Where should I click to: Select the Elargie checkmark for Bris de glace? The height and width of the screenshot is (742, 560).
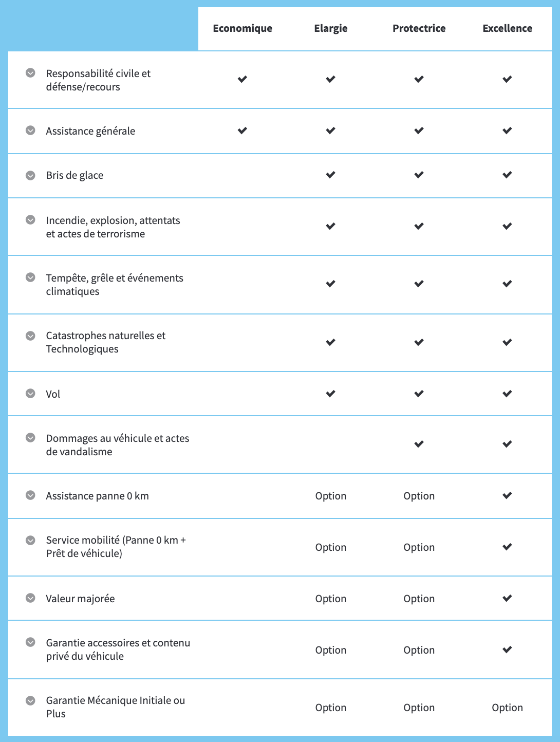tap(331, 175)
